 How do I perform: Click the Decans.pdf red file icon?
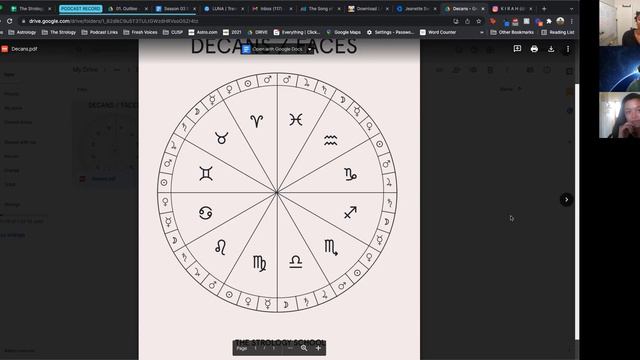[5, 49]
